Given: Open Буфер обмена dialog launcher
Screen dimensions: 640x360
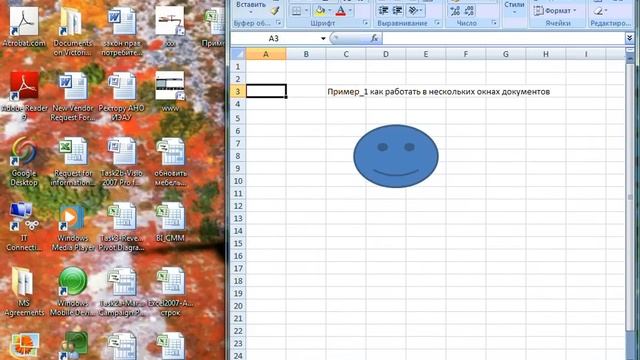Looking at the screenshot, I should (278, 23).
